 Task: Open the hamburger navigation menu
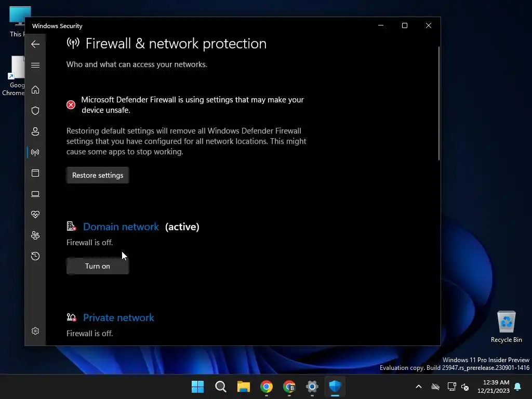point(35,65)
